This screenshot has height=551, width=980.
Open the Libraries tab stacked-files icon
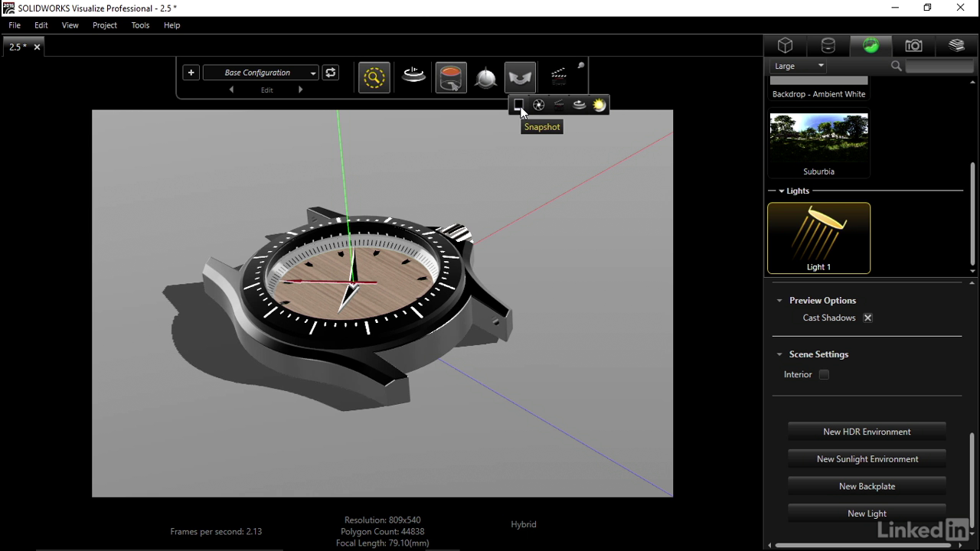956,46
